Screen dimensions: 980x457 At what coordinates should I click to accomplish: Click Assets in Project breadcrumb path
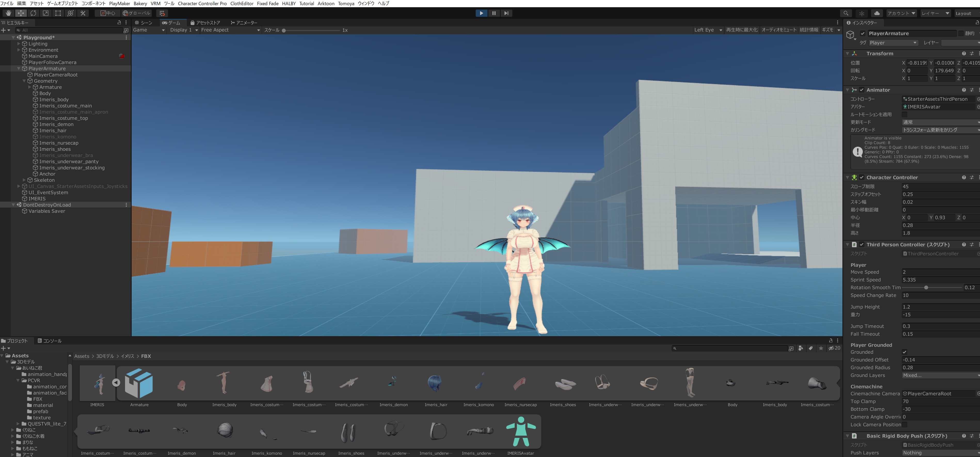click(x=81, y=356)
